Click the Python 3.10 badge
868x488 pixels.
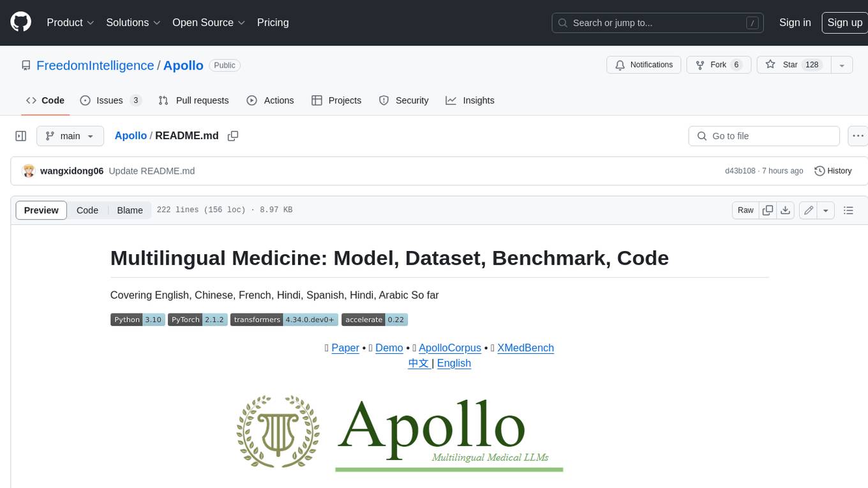(138, 319)
